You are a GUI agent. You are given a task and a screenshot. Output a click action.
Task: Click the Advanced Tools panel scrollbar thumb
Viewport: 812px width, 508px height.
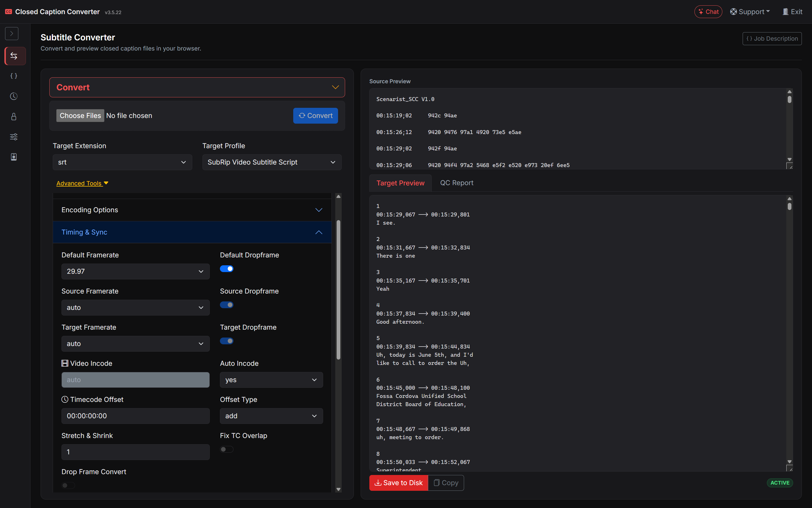[x=338, y=290]
